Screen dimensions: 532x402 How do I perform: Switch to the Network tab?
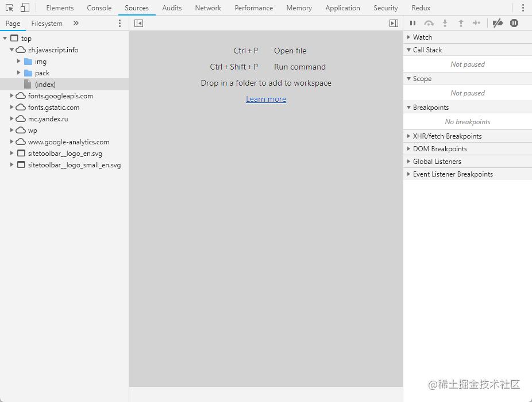pyautogui.click(x=208, y=8)
